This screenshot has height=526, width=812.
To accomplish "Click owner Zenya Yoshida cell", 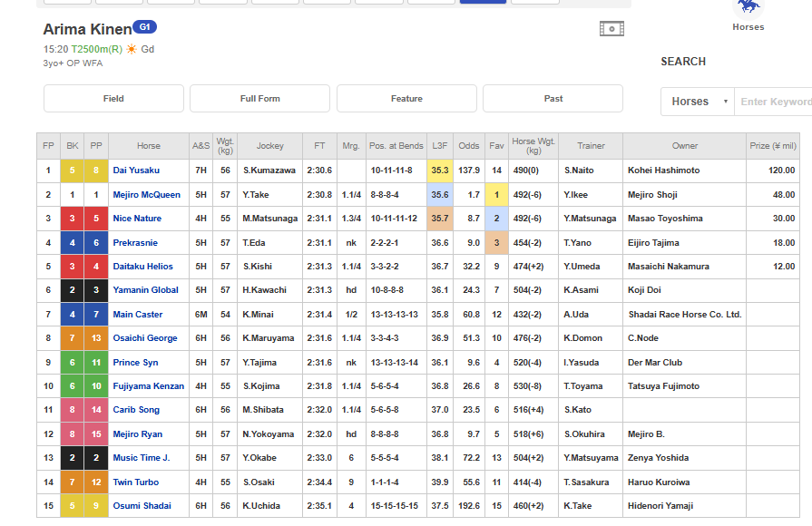I will pyautogui.click(x=685, y=458).
